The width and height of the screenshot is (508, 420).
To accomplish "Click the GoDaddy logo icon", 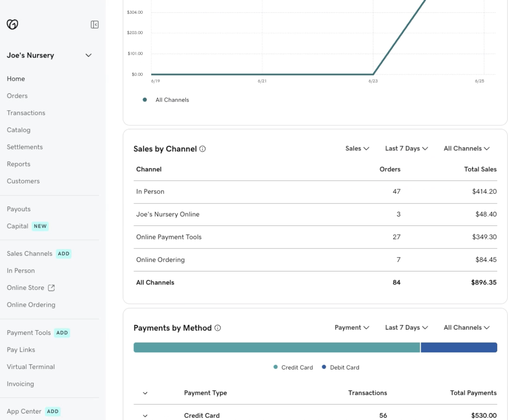I will [x=12, y=24].
